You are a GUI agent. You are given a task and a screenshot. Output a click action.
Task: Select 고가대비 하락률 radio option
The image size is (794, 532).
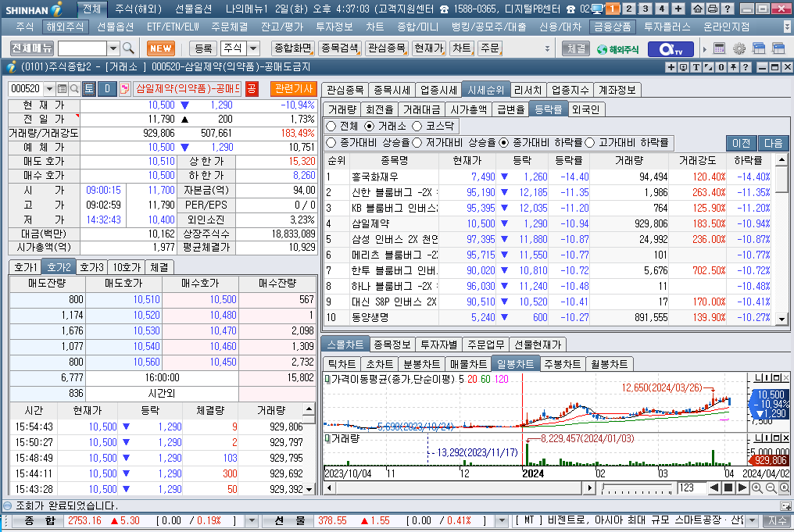click(x=589, y=143)
